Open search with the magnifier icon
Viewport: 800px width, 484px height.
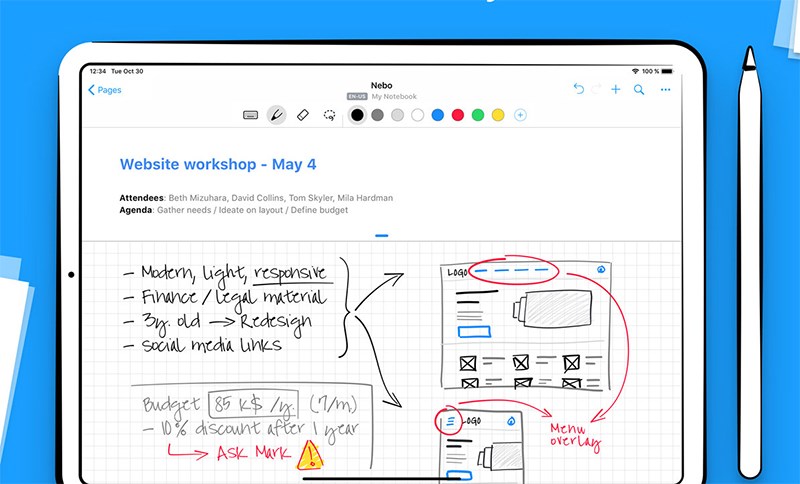click(x=639, y=90)
